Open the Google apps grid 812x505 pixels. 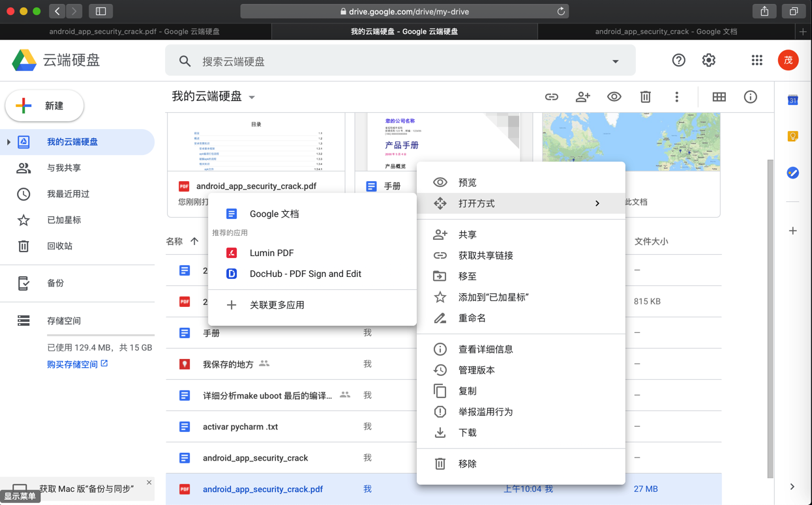[757, 61]
